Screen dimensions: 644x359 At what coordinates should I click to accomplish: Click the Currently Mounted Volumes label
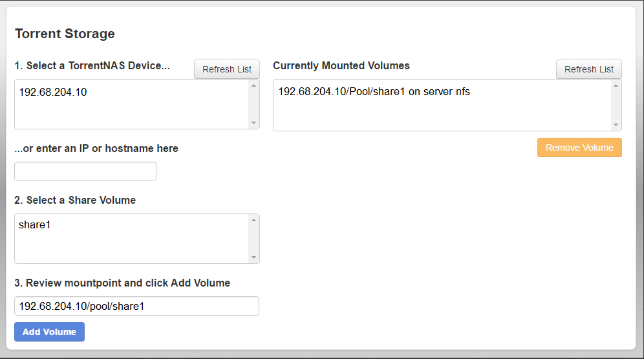pos(341,65)
